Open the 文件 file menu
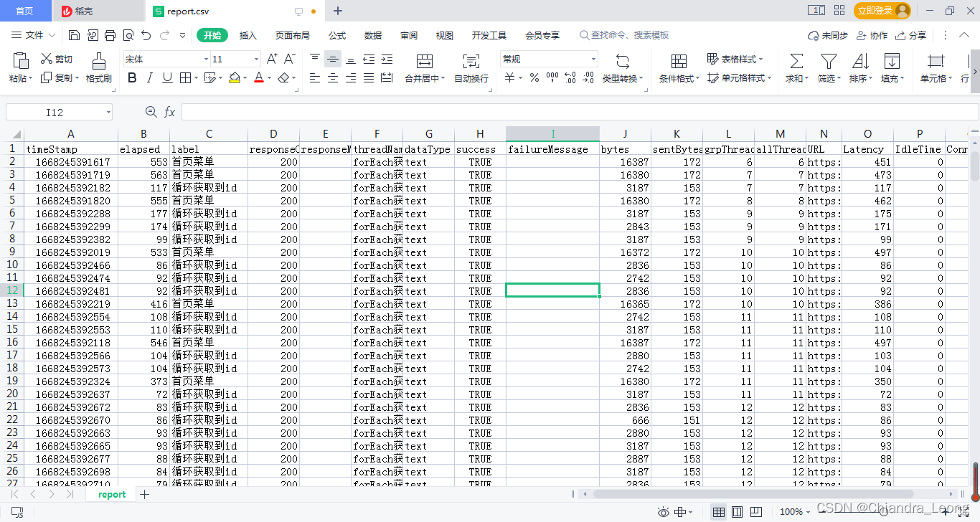 point(34,35)
